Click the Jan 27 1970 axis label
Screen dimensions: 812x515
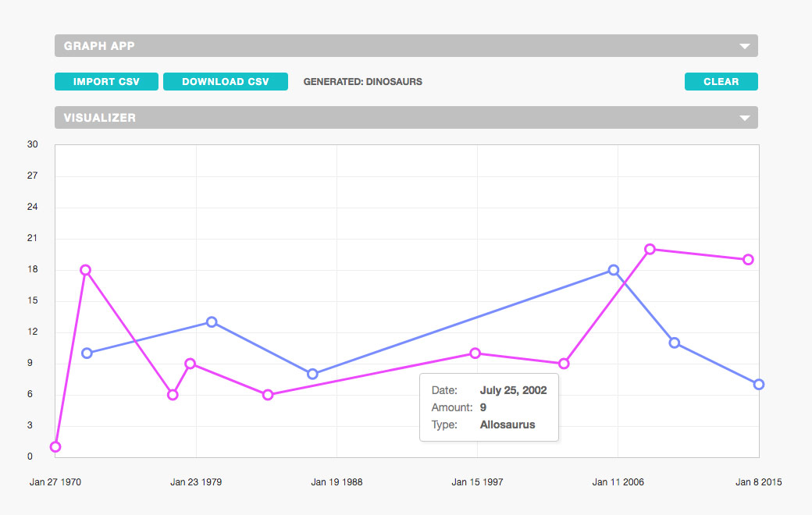55,482
